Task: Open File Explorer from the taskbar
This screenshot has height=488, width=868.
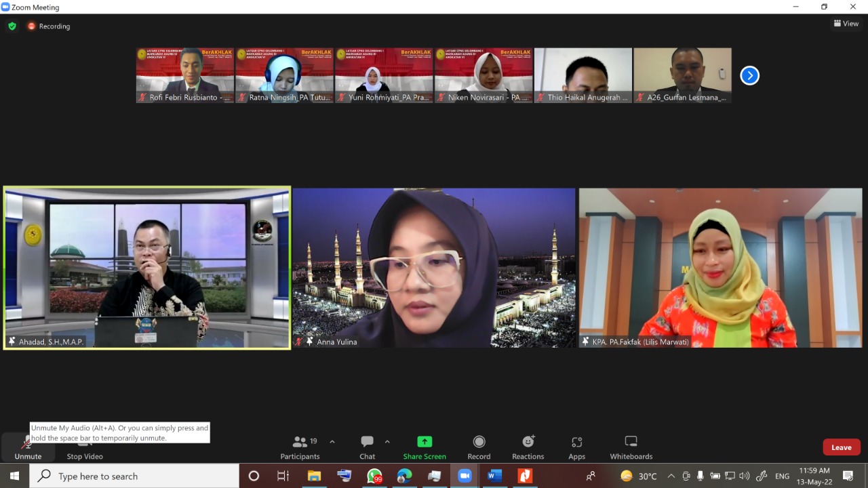Action: pos(314,476)
